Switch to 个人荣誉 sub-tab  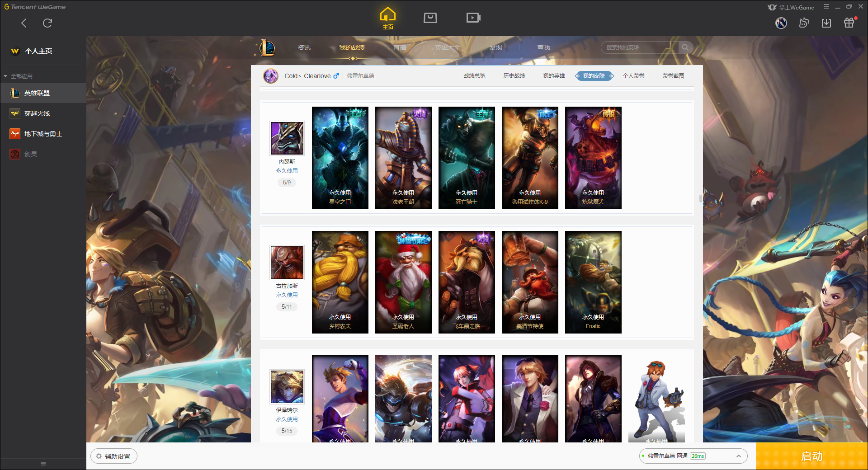[633, 76]
